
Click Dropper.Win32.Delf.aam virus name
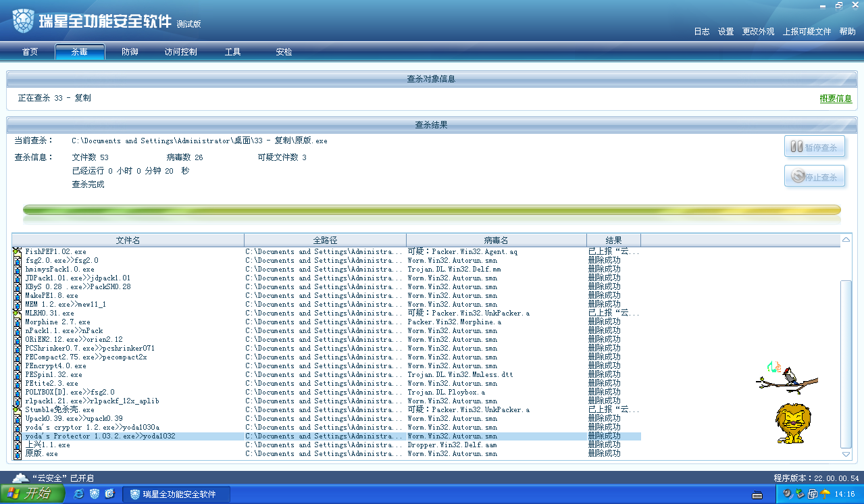(452, 445)
